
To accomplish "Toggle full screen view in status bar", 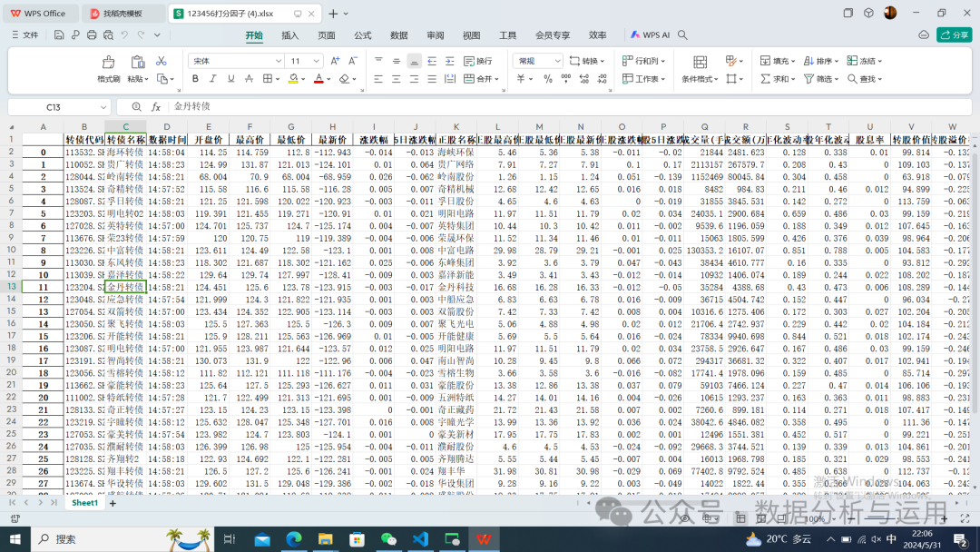I will [x=965, y=519].
